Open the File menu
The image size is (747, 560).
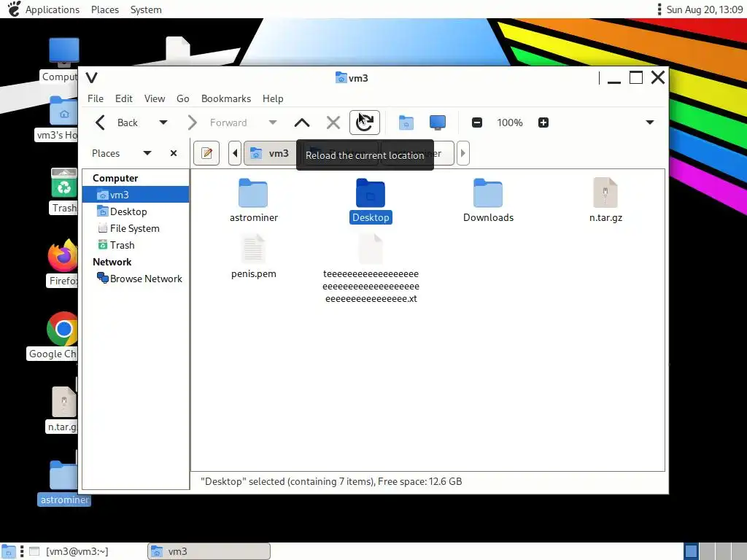tap(96, 98)
